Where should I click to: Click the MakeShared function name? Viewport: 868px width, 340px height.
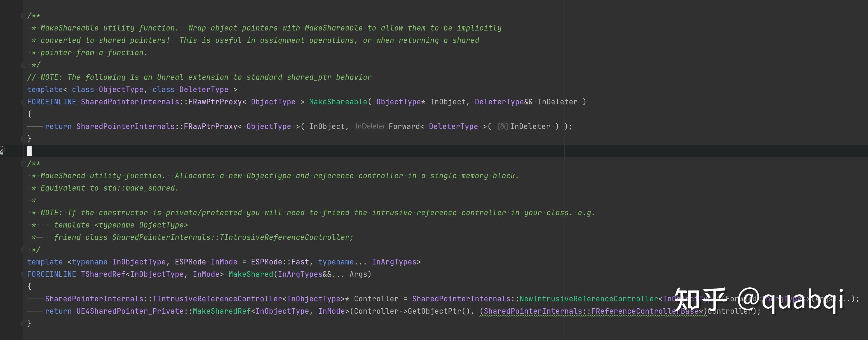(x=250, y=274)
